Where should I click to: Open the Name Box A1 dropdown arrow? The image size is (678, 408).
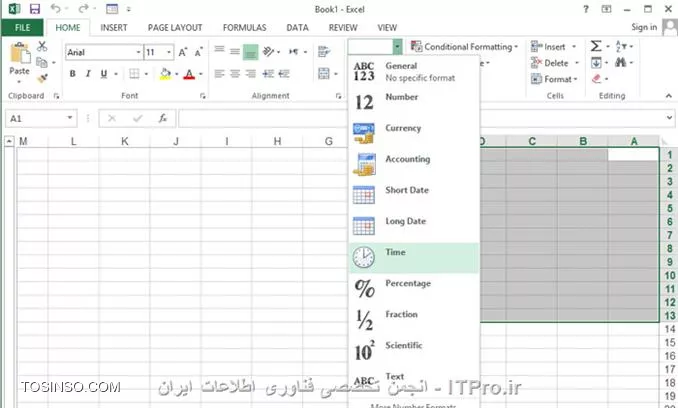[x=70, y=118]
